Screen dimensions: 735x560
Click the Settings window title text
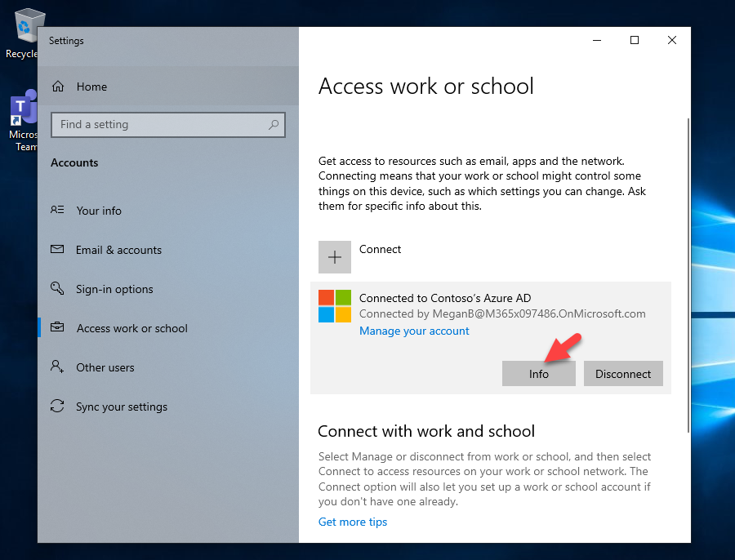pos(66,41)
